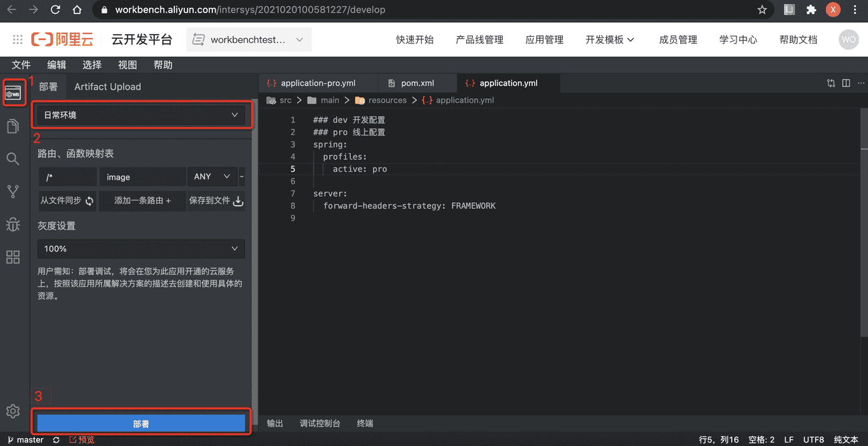
Task: Click the save-to-file download icon after 保存到文件
Action: coord(238,200)
